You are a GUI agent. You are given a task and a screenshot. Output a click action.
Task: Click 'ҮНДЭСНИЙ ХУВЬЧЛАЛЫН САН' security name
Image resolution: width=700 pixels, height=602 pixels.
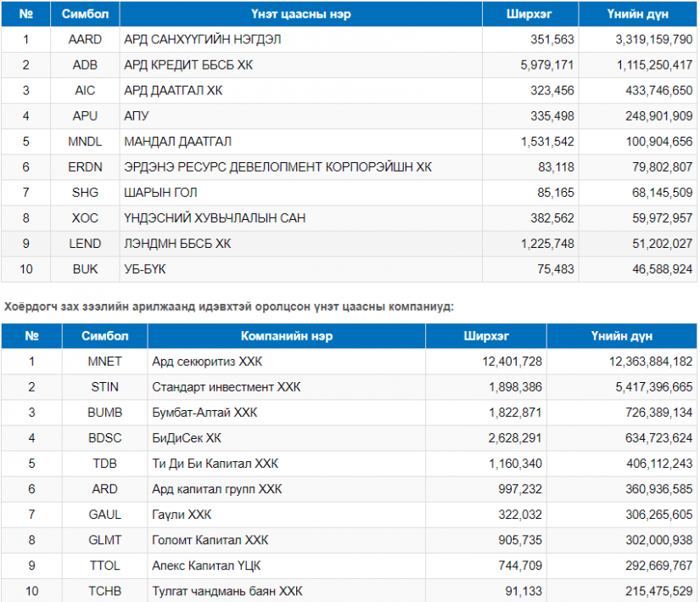215,217
